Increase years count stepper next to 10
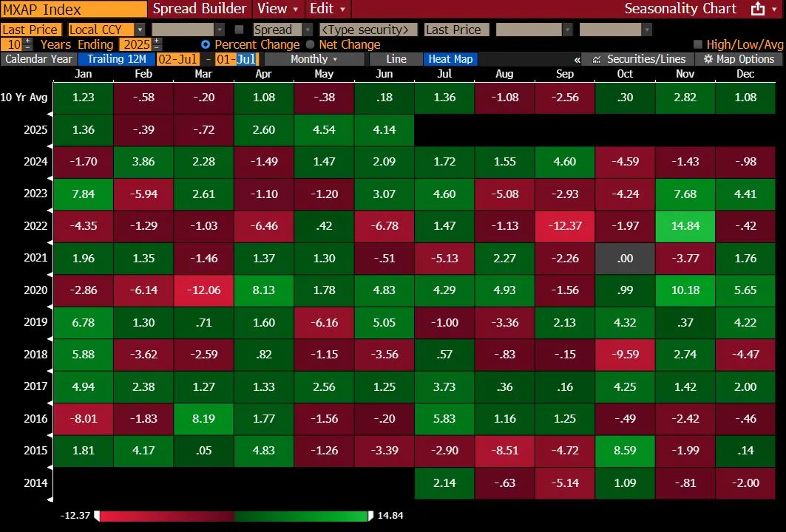This screenshot has width=786, height=532. click(x=27, y=41)
